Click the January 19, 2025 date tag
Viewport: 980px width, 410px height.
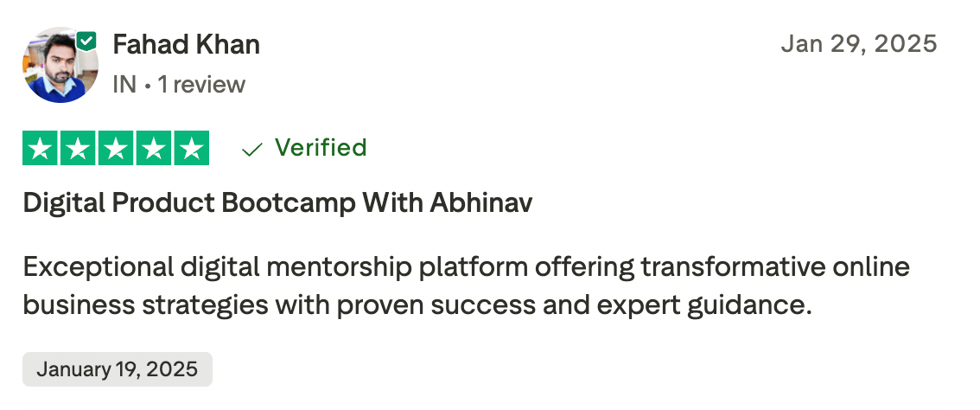[x=117, y=369]
